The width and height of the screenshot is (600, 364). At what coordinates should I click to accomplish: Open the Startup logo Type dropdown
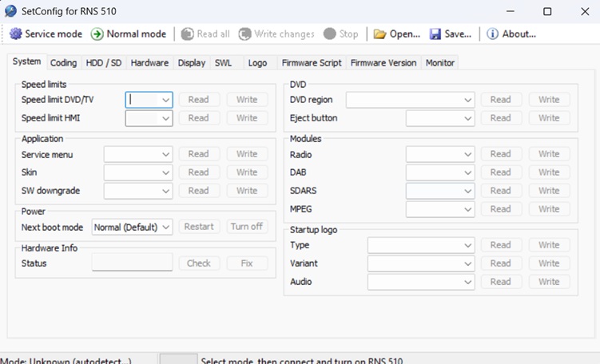(x=467, y=245)
